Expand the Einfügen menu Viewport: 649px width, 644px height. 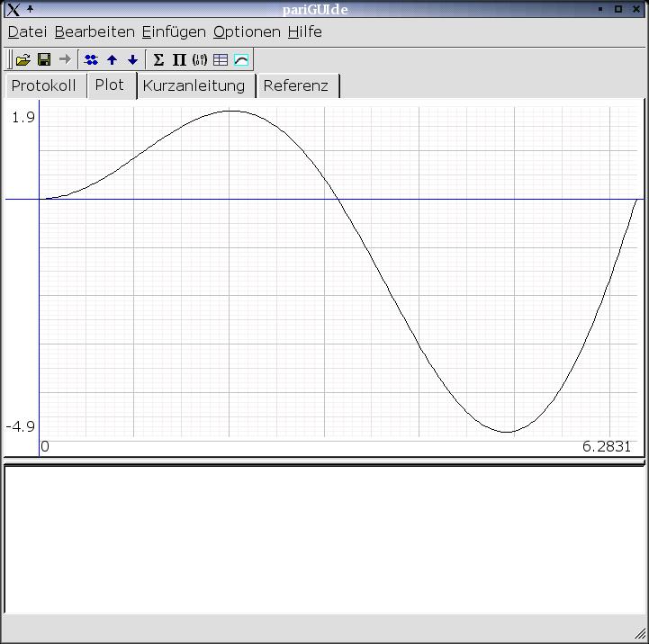click(174, 31)
